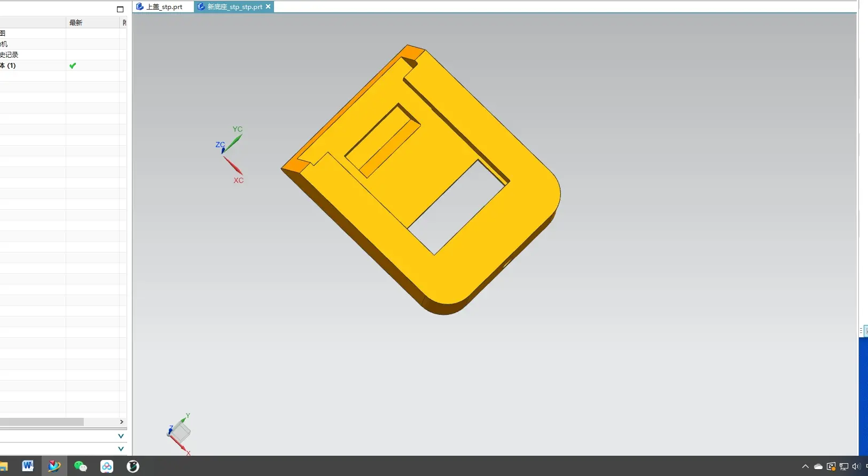
Task: Select the 史记录 tree item
Action: (10, 55)
